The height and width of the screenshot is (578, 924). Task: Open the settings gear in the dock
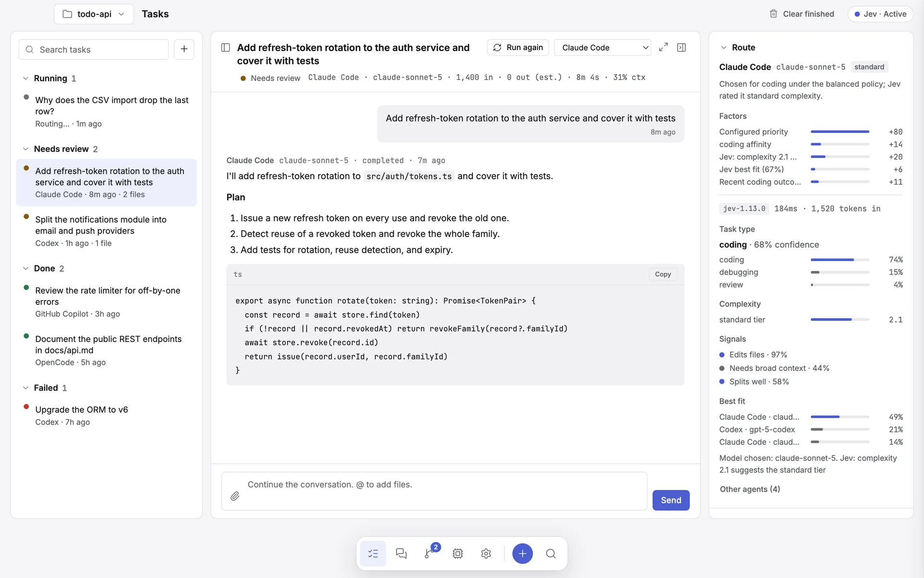pyautogui.click(x=486, y=553)
